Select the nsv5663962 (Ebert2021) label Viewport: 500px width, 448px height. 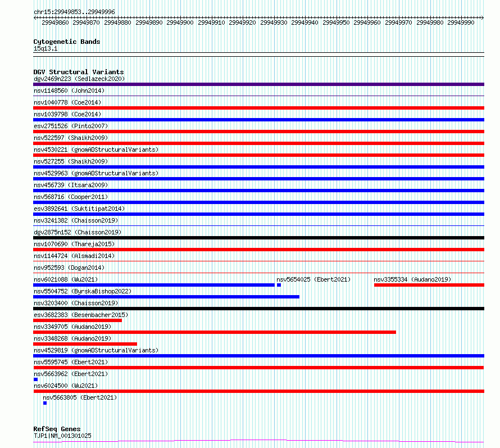tap(71, 374)
